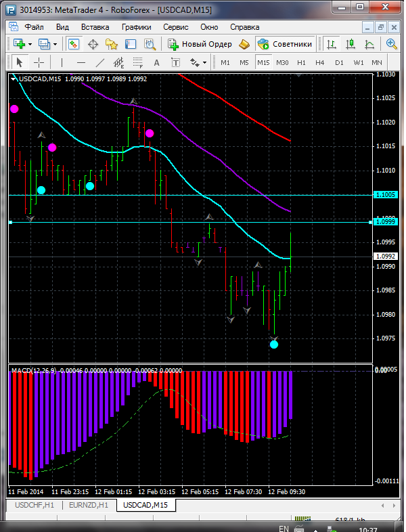Switch to EURNZD,H1 chart tab
Image resolution: width=406 pixels, height=532 pixels.
pos(89,505)
